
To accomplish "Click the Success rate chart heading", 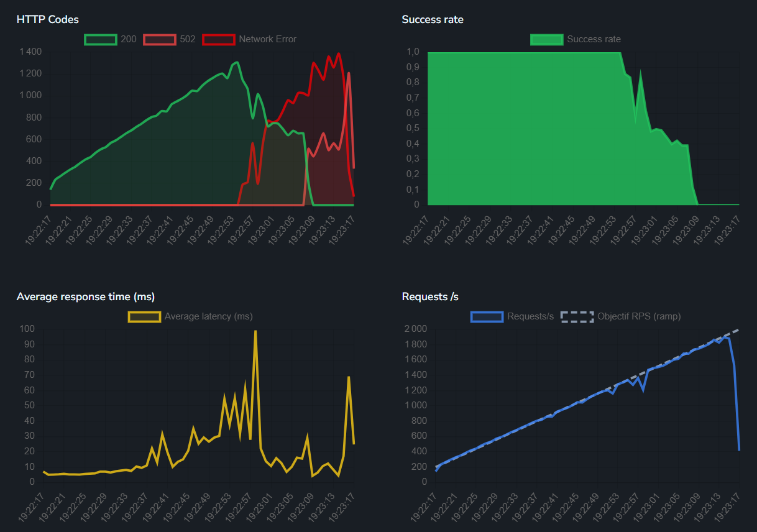I will click(x=433, y=19).
